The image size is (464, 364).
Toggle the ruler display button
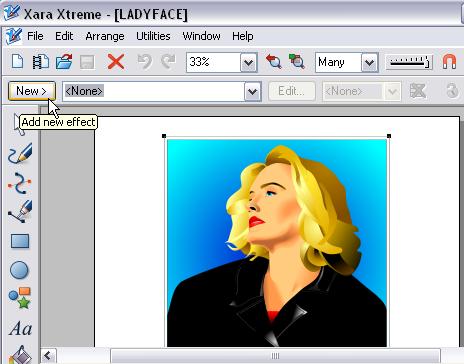tap(409, 62)
